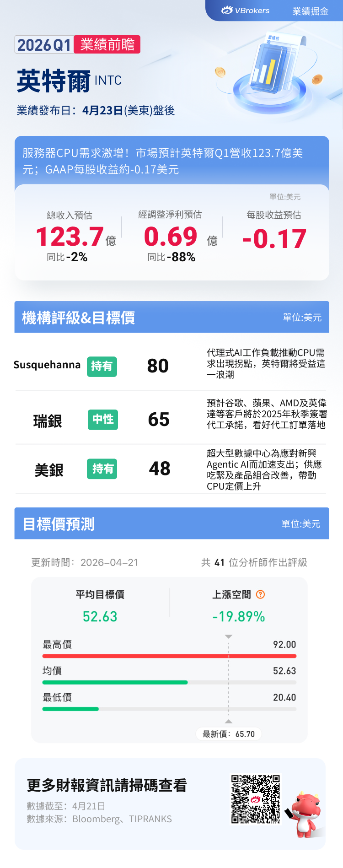This screenshot has width=343, height=868.
Task: Click the 更多財報資訊請掃碼查看 text
Action: (107, 785)
